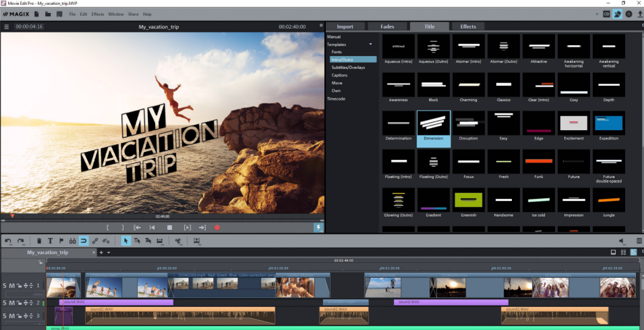Jump to range end
This screenshot has height=330, width=644.
click(x=202, y=227)
